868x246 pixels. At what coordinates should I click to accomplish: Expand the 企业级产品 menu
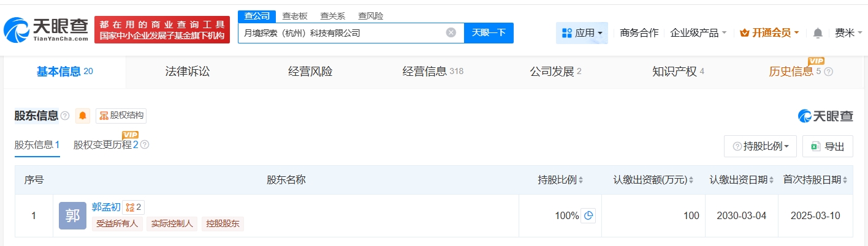698,33
